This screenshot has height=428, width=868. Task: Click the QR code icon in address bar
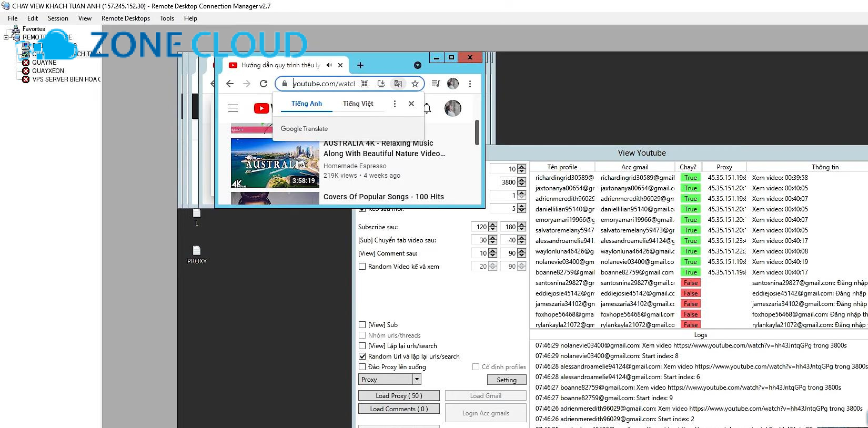click(365, 84)
